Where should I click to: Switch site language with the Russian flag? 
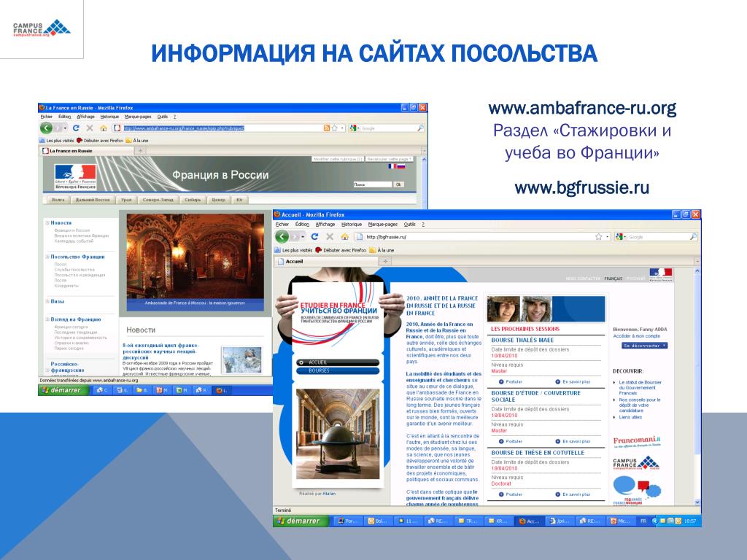401,166
